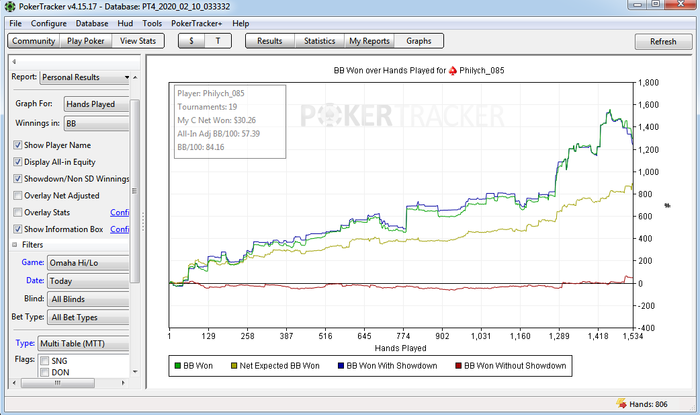The image size is (700, 415).
Task: Open the Blind filter All Blinds
Action: (89, 299)
